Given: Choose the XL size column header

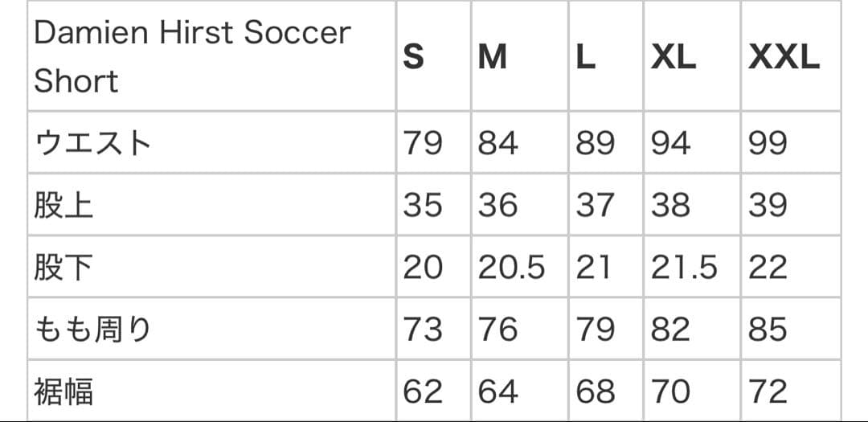Looking at the screenshot, I should coord(674,56).
